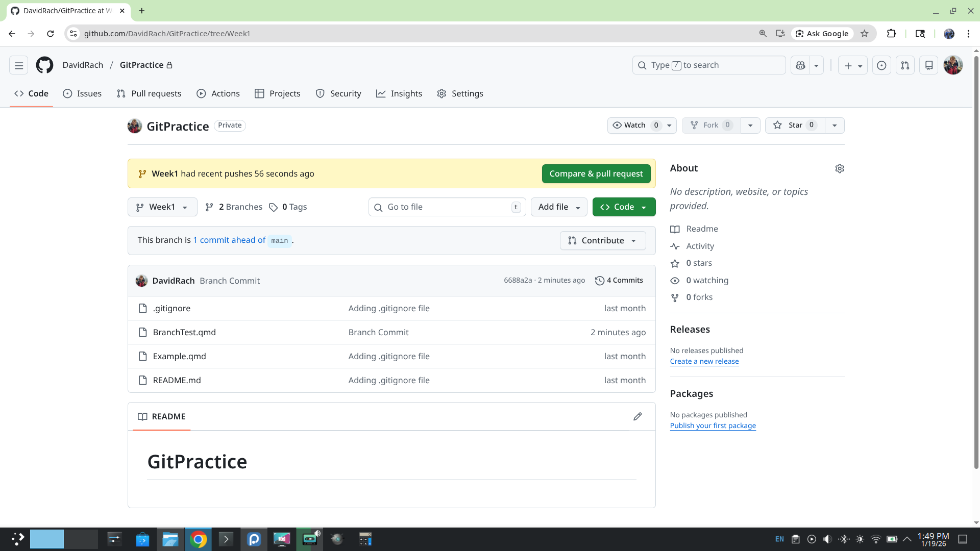980x551 pixels.
Task: Open pull requests icon in header
Action: 905,65
